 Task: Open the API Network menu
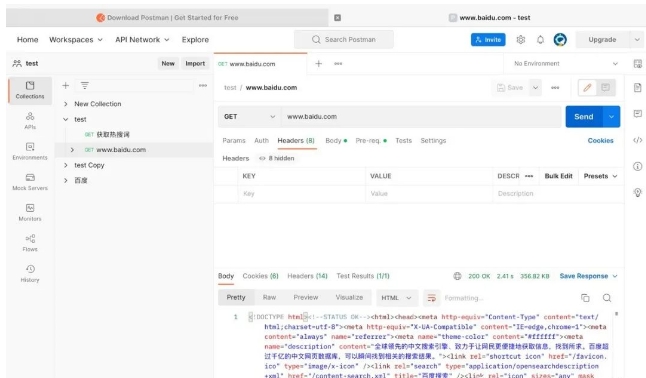click(x=142, y=40)
